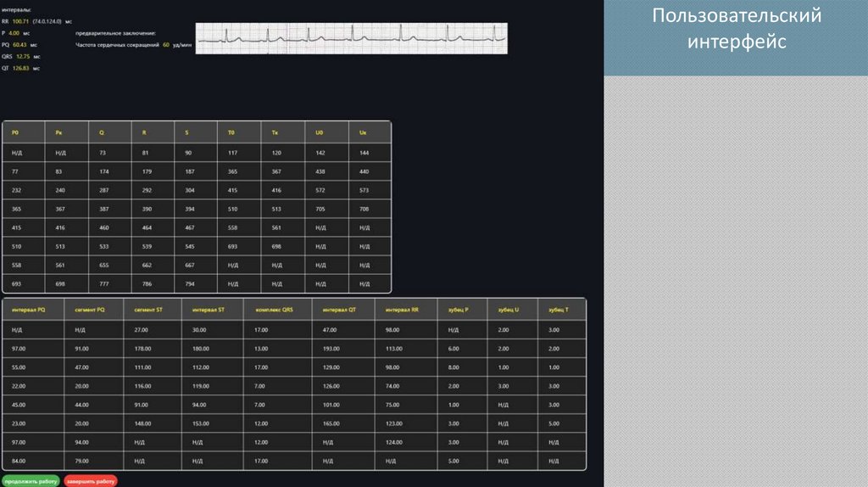Image resolution: width=868 pixels, height=487 pixels.
Task: Select the 'сегмент ST' column header
Action: point(153,310)
